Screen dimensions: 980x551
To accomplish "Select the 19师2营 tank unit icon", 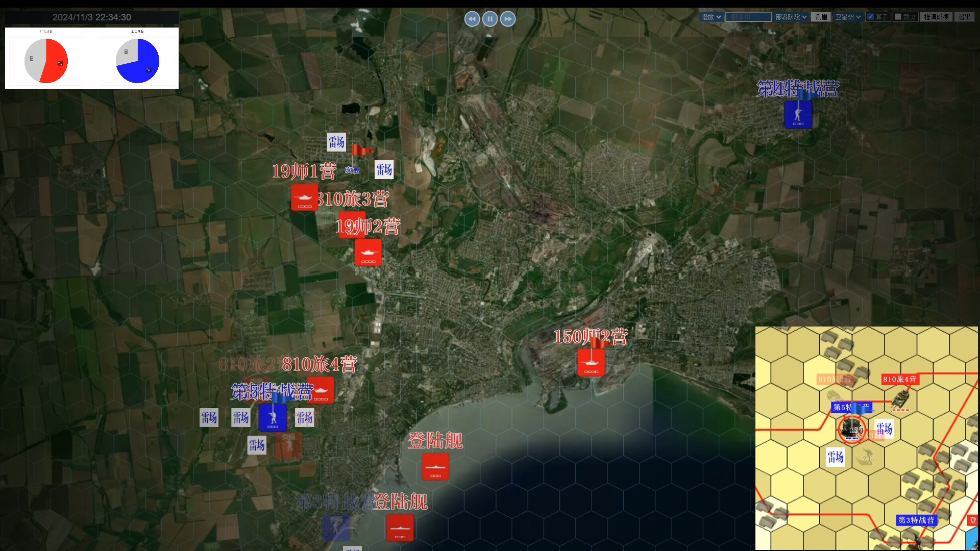I will pyautogui.click(x=368, y=252).
